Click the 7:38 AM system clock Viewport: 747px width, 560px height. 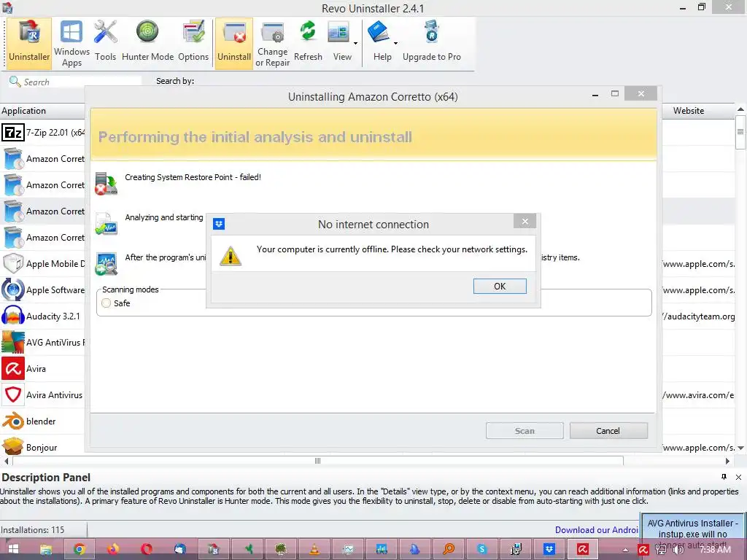coord(715,550)
